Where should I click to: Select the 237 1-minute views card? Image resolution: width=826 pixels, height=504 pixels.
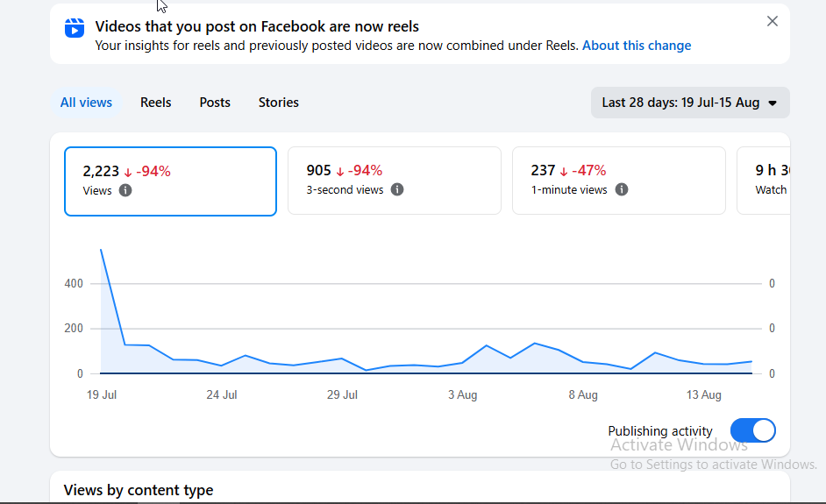tap(618, 181)
